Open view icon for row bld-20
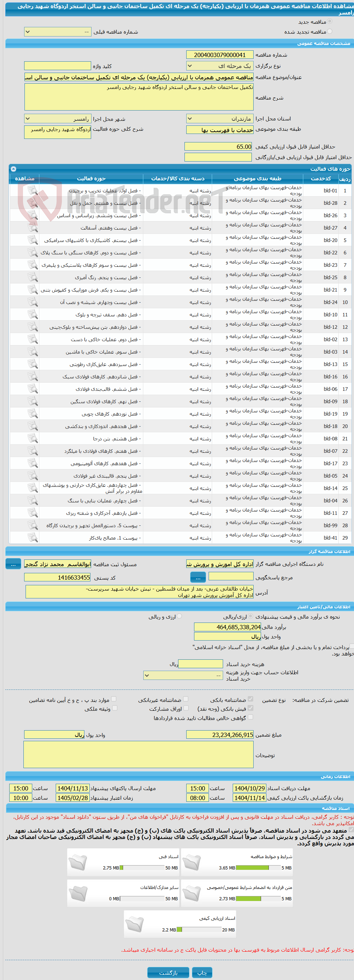Image resolution: width=354 pixels, height=980 pixels. tap(33, 240)
